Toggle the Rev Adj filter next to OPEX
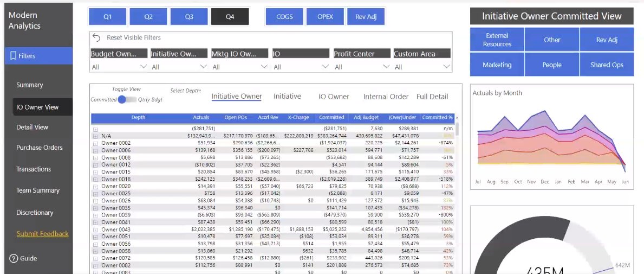 pos(366,17)
